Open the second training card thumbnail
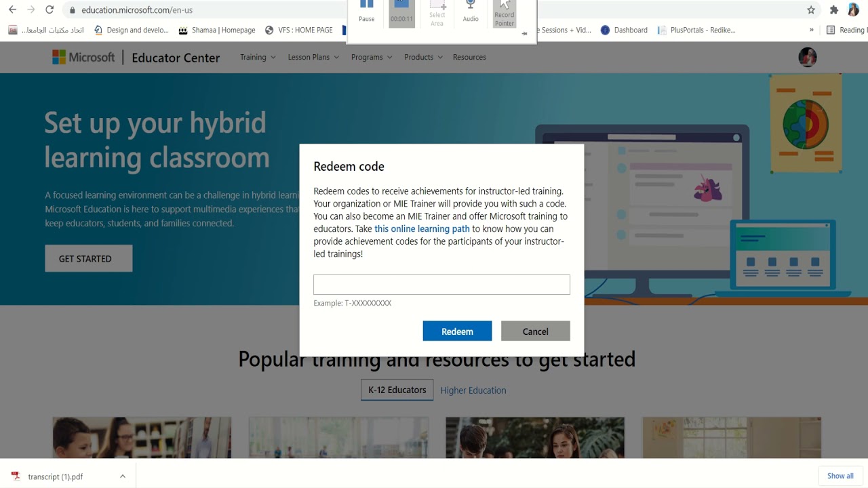Image resolution: width=868 pixels, height=488 pixels. click(x=338, y=437)
